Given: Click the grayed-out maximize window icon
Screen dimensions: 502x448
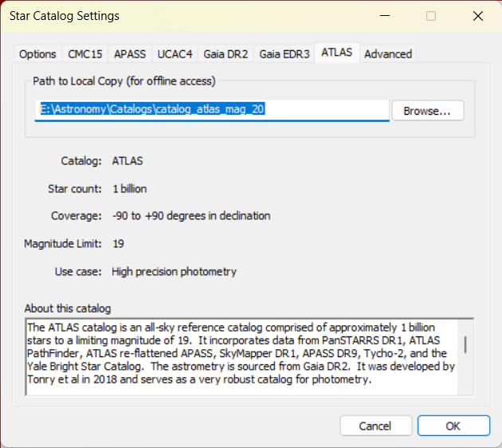Looking at the screenshot, I should 431,16.
